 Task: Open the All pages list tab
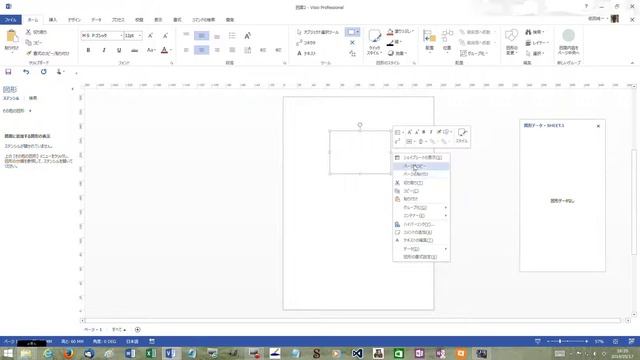(119, 330)
